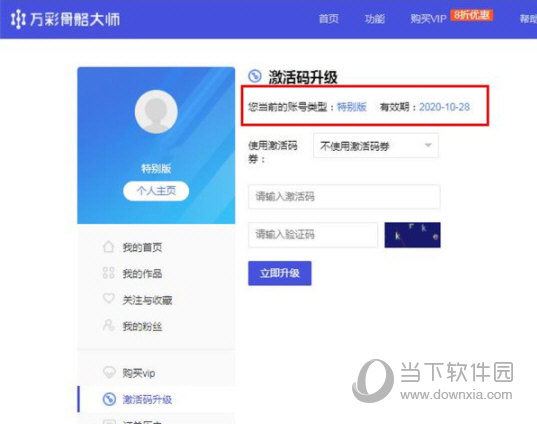Open the 不使用激活码券 dropdown
This screenshot has width=537, height=424.
point(376,146)
